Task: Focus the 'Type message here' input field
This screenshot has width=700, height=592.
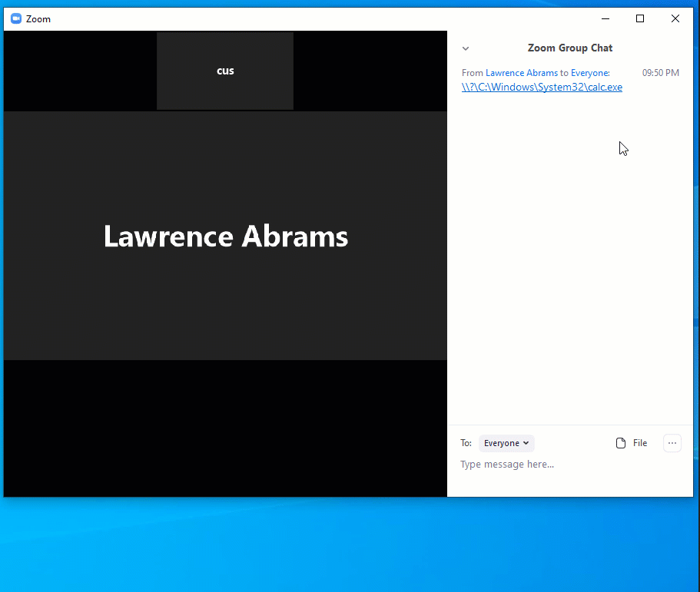Action: (x=569, y=465)
